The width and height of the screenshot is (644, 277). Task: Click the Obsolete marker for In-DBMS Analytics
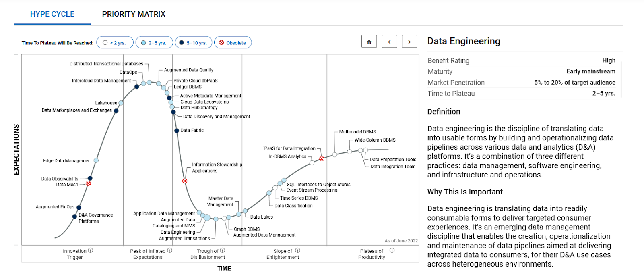322,159
